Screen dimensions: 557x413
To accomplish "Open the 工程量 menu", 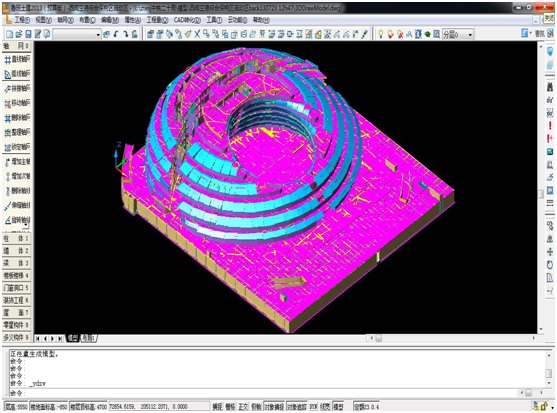I will (157, 20).
